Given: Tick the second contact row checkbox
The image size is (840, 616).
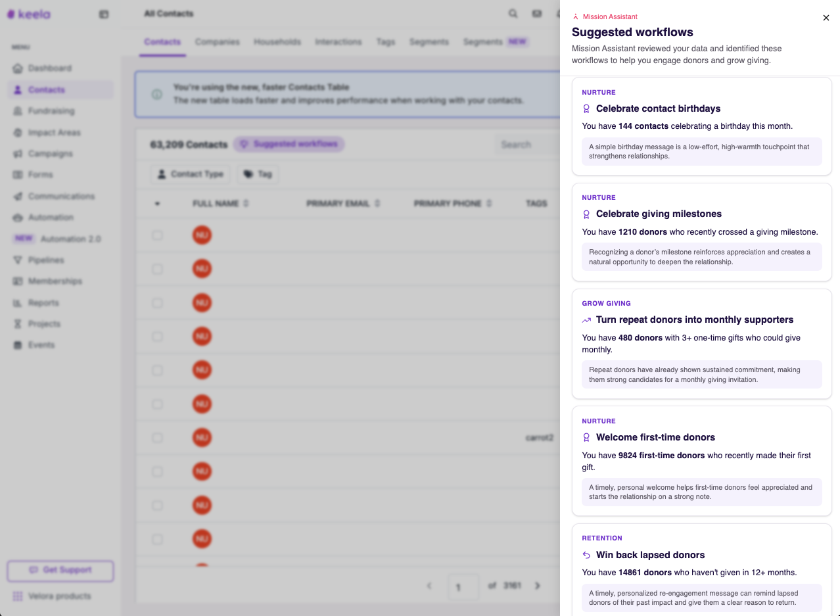Looking at the screenshot, I should coord(157,269).
